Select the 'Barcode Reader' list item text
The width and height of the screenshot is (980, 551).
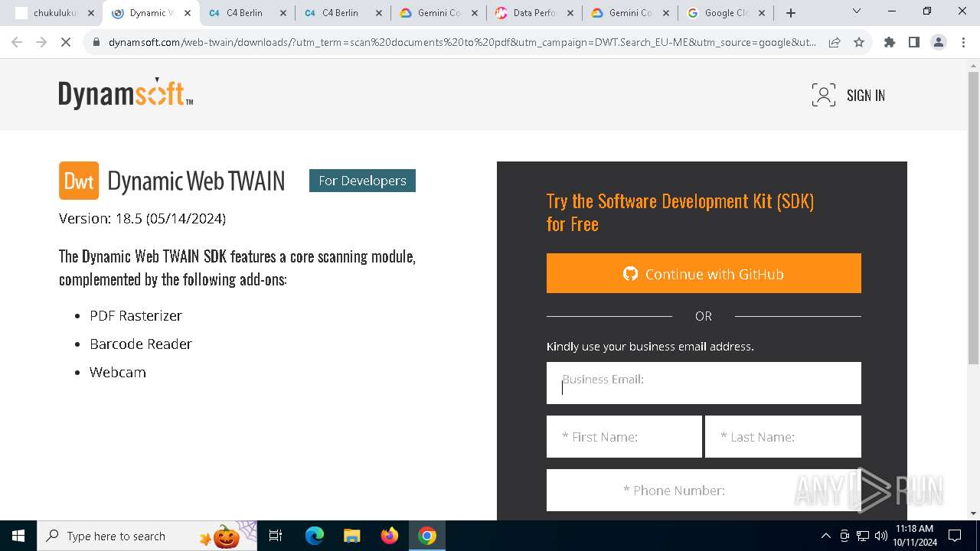141,344
